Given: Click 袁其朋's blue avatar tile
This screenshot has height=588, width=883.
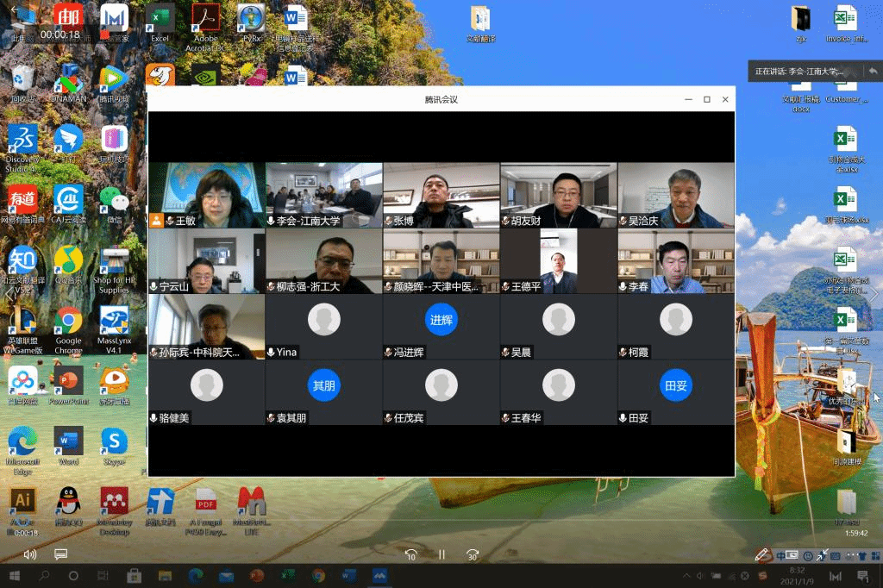Looking at the screenshot, I should tap(323, 385).
